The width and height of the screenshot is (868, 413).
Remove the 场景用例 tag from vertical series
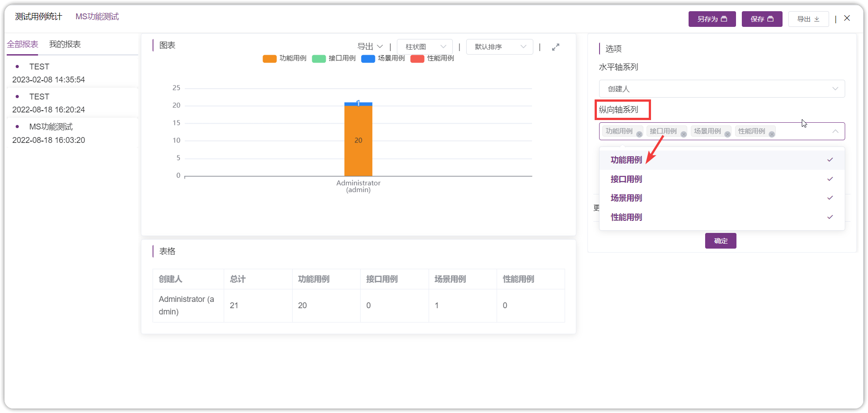tap(728, 134)
